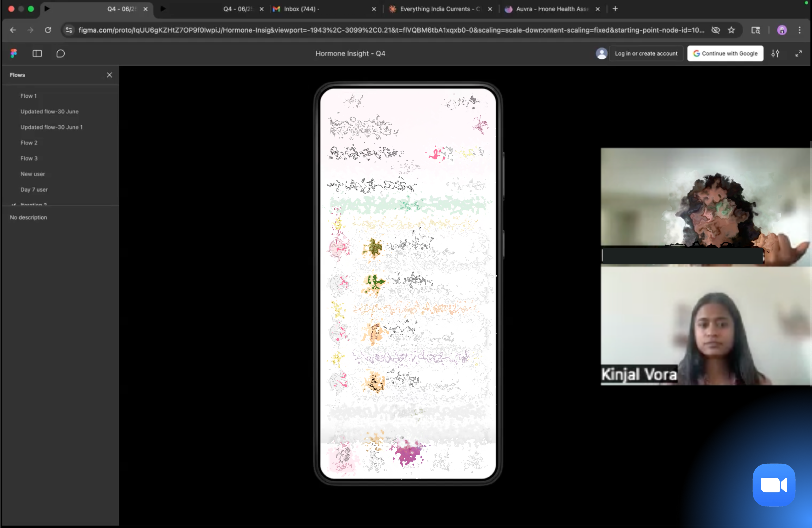Screen dimensions: 812x528
Task: Click Log in or create account
Action: [x=646, y=54]
